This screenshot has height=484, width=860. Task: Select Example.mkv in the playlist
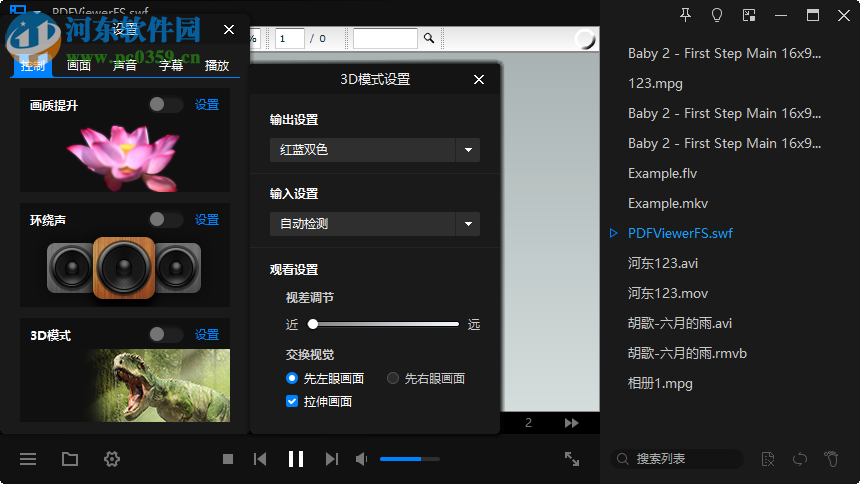[668, 204]
